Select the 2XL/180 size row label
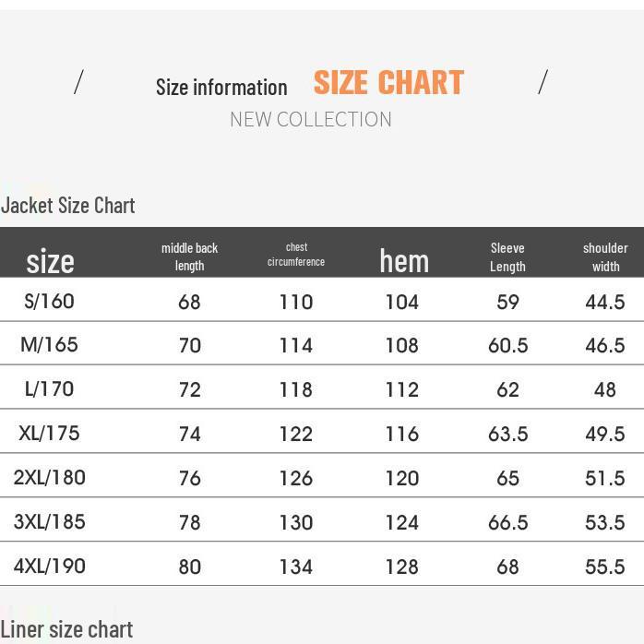The height and width of the screenshot is (644, 644). 50,478
